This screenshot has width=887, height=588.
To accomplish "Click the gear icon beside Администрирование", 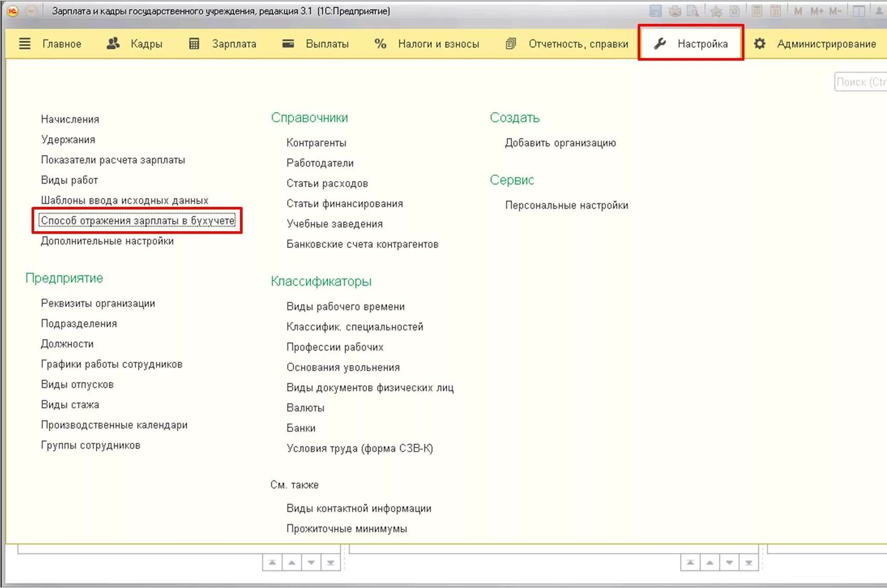I will pos(759,44).
